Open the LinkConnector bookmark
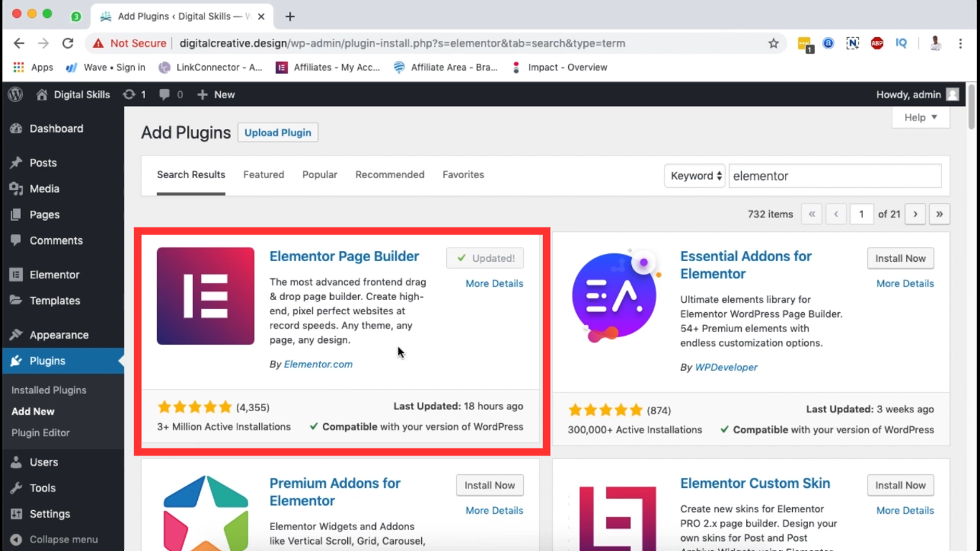Viewport: 980px width, 551px height. point(210,67)
